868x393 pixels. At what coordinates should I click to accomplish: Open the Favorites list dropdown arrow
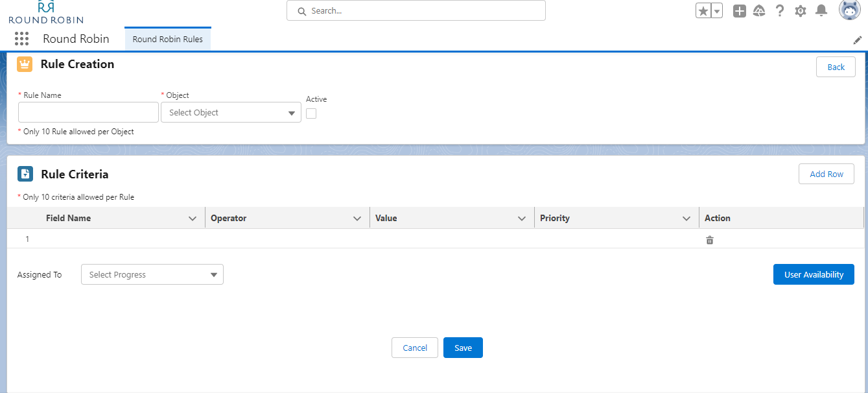pyautogui.click(x=717, y=11)
